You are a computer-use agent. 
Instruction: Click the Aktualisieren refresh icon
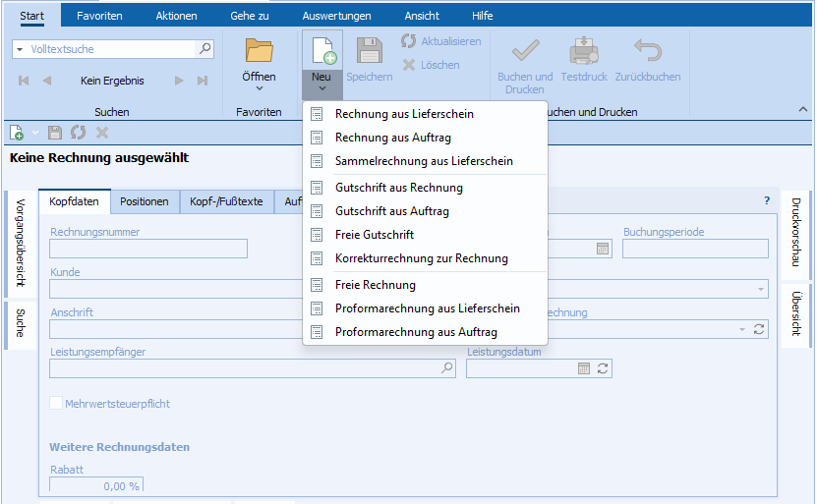click(x=409, y=41)
